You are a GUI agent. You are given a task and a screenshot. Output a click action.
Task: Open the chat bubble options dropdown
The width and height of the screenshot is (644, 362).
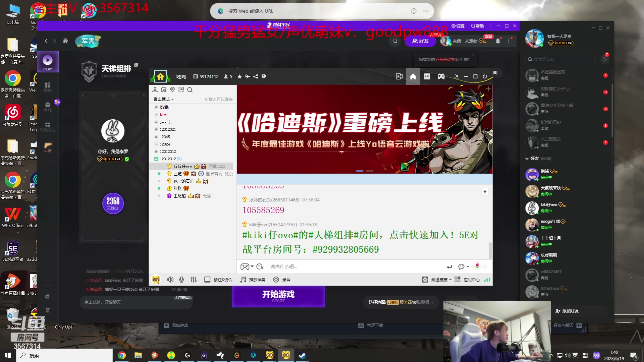coord(464,266)
